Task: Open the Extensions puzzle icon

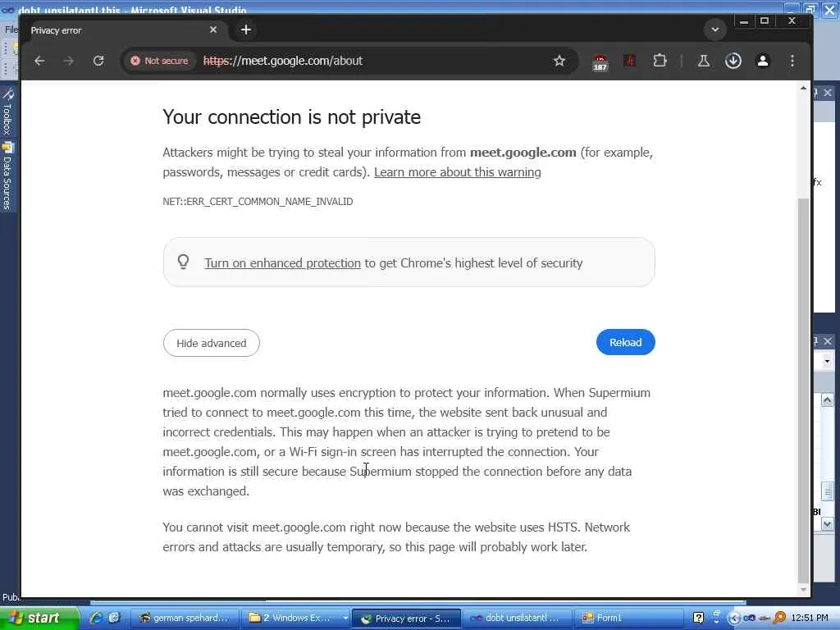Action: click(x=660, y=61)
